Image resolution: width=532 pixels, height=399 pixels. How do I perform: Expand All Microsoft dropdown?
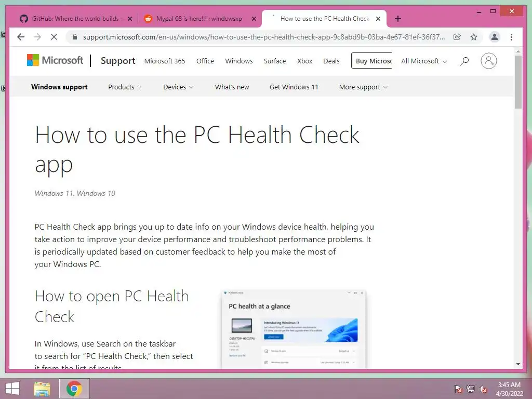pos(424,61)
